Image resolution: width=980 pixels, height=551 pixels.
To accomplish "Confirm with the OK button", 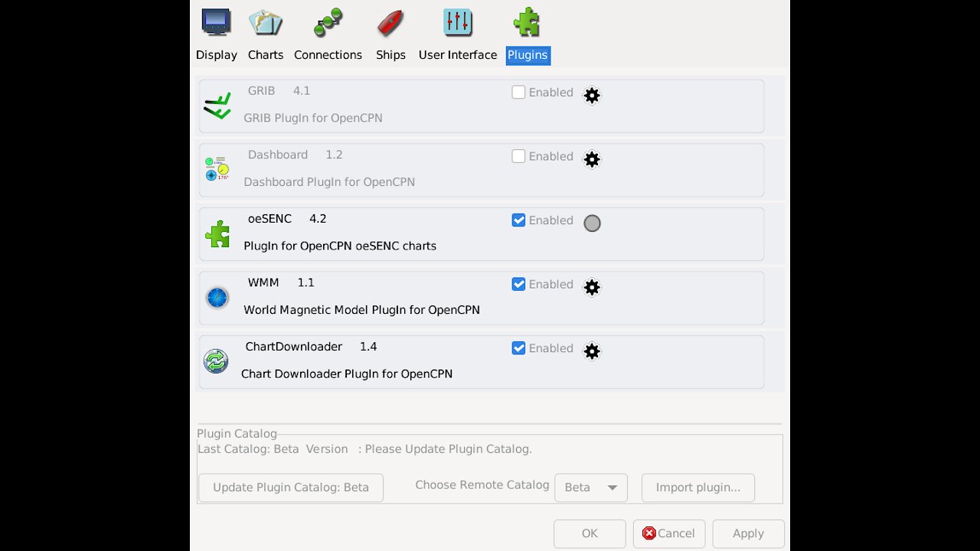I will pos(590,533).
